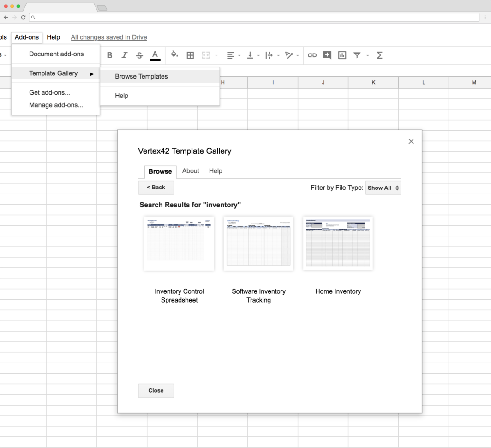Switch to the About tab
The width and height of the screenshot is (491, 448).
point(190,171)
